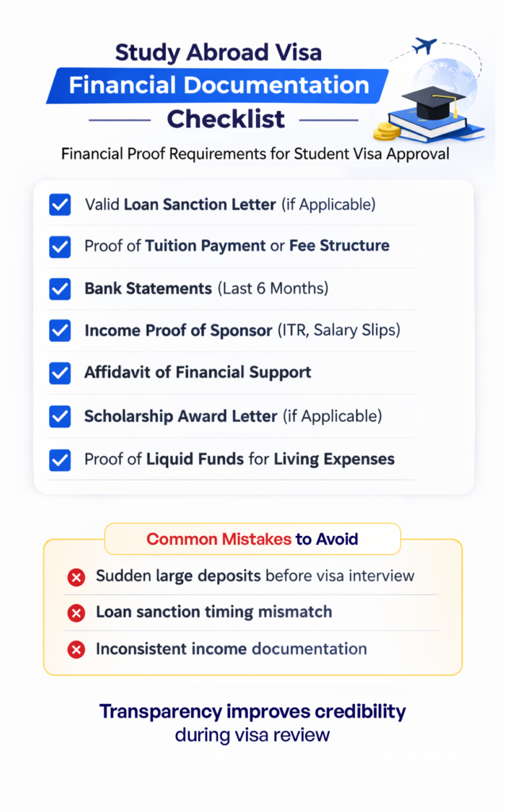Toggle Affidavit of Financial Support checkbox

pos(59,373)
